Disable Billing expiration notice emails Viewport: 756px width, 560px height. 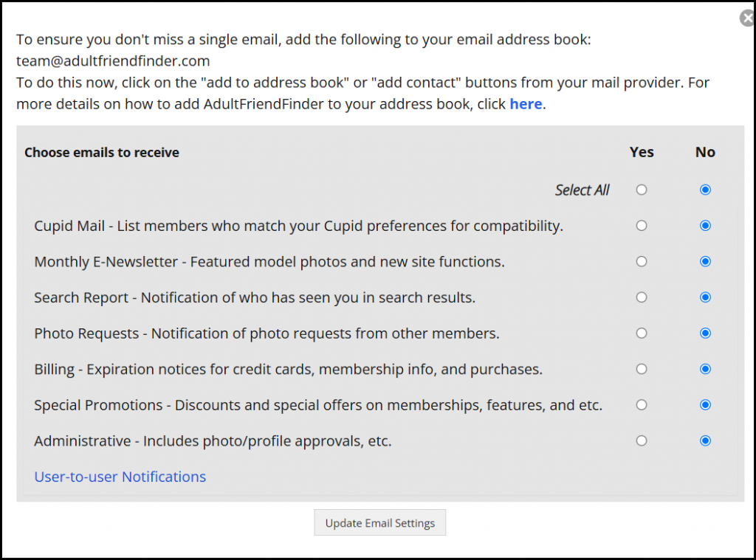click(705, 369)
